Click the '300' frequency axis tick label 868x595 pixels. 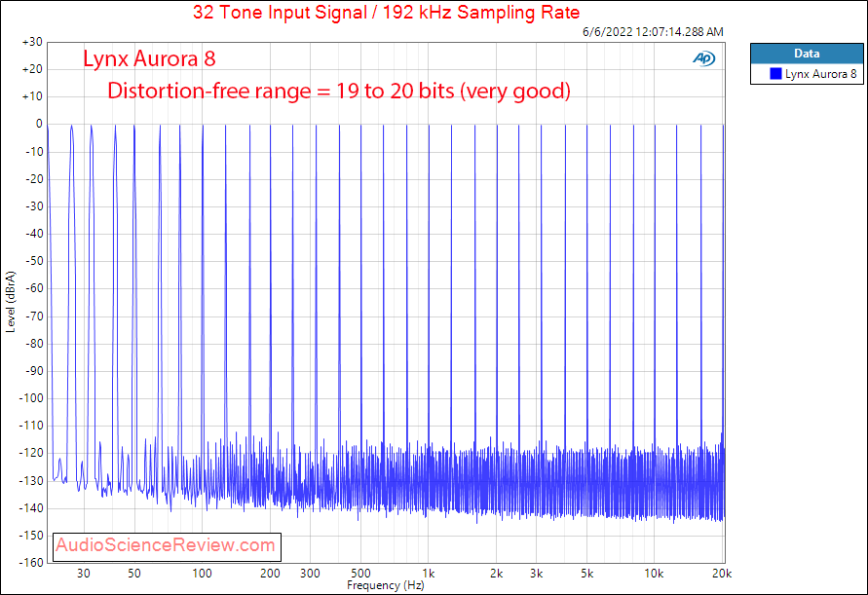(x=310, y=574)
